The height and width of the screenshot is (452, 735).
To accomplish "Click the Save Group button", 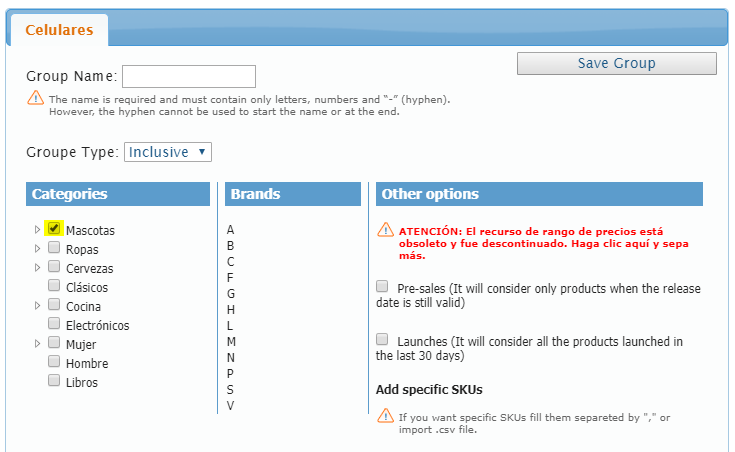I will pos(616,64).
